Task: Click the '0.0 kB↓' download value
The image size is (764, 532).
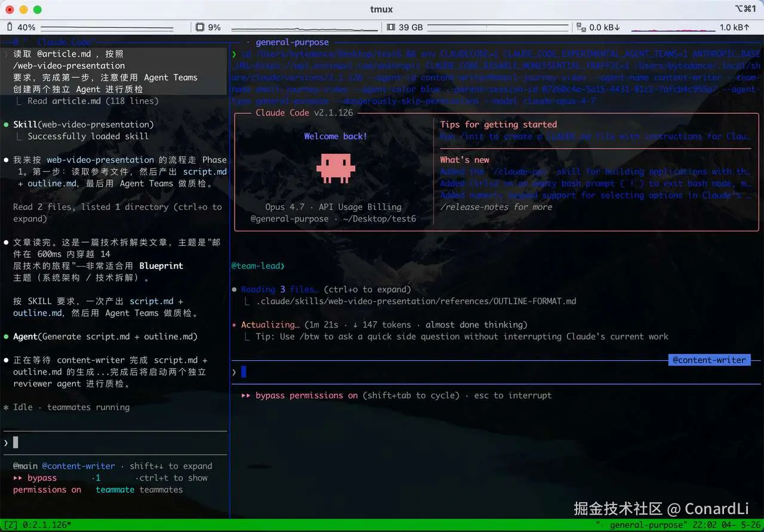Action: [x=605, y=27]
